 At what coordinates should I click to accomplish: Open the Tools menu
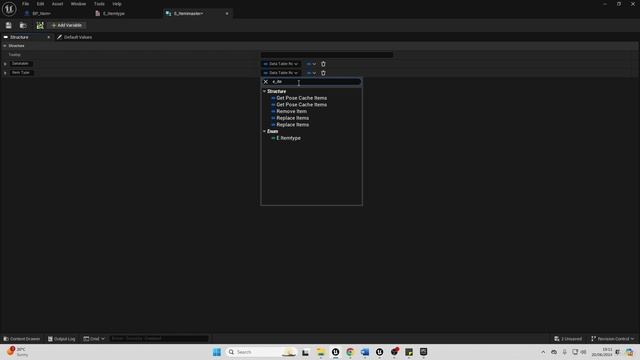click(99, 4)
